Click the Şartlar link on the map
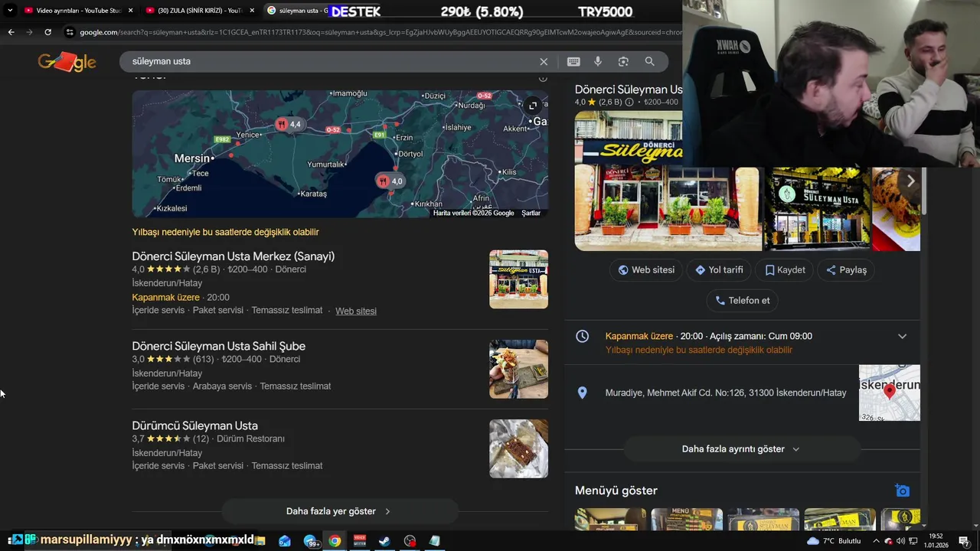This screenshot has width=980, height=551. [531, 214]
